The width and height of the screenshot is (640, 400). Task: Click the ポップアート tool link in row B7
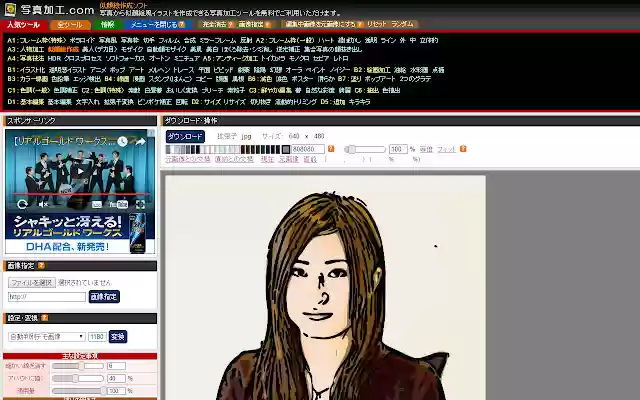(380, 79)
